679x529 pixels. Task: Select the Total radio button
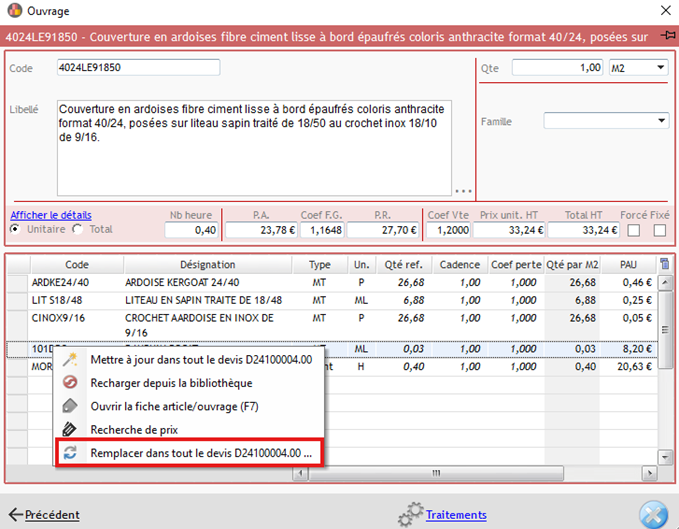click(78, 229)
